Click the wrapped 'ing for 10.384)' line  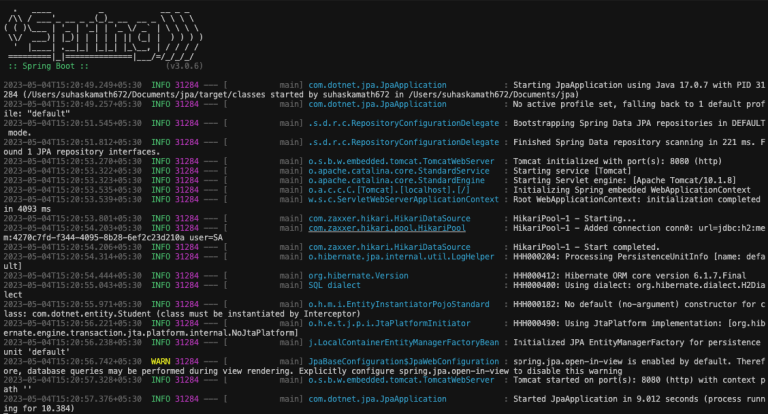(39, 409)
